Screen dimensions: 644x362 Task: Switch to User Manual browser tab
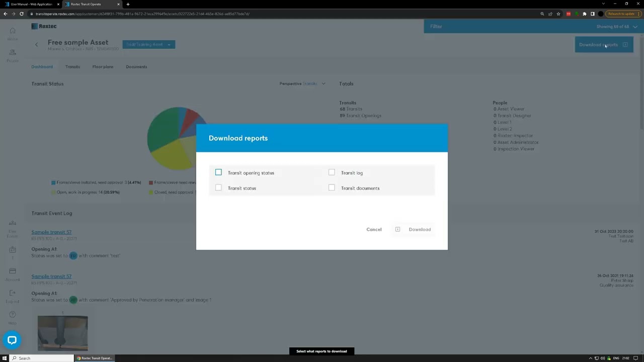tap(30, 4)
